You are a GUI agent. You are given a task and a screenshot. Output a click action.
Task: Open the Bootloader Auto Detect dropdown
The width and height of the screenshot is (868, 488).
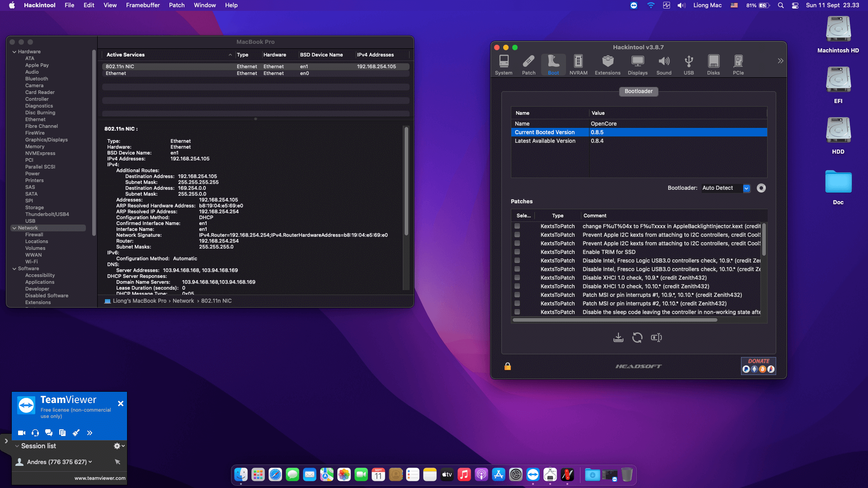(726, 188)
